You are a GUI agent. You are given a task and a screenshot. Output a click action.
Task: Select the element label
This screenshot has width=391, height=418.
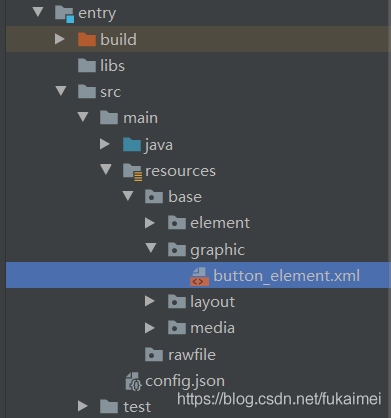[220, 223]
